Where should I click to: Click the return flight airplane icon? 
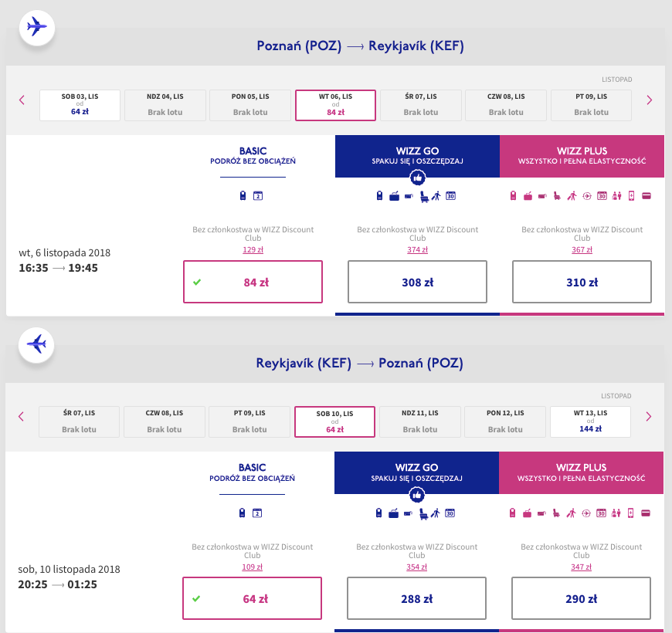(36, 344)
